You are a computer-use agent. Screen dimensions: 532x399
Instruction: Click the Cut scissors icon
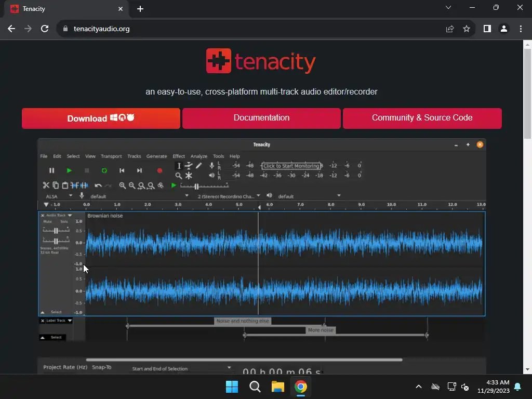46,185
